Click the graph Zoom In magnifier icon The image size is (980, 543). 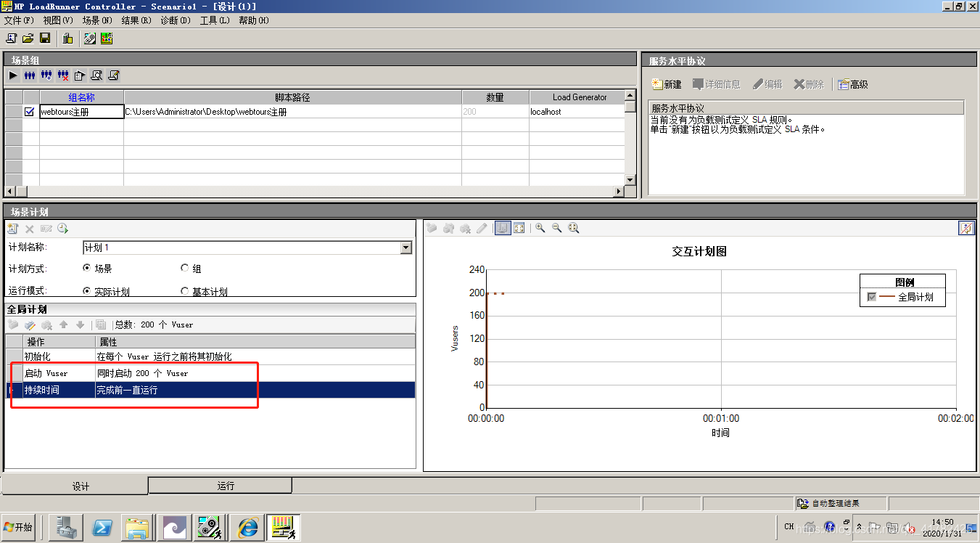click(540, 228)
